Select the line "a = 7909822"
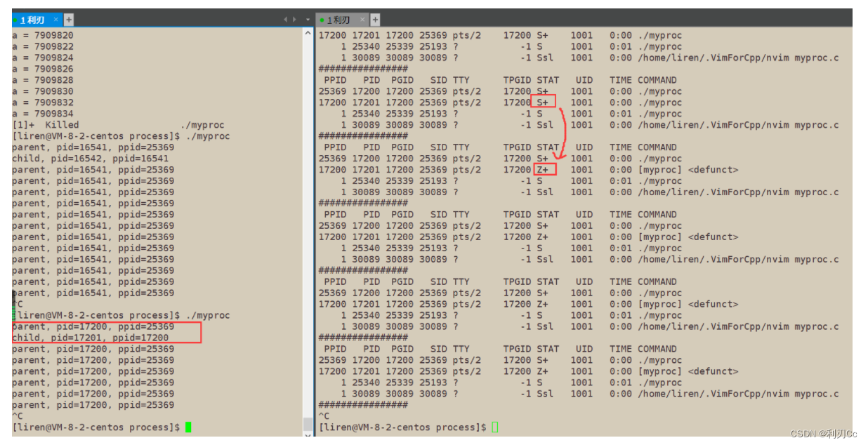This screenshot has height=445, width=868. click(x=43, y=46)
